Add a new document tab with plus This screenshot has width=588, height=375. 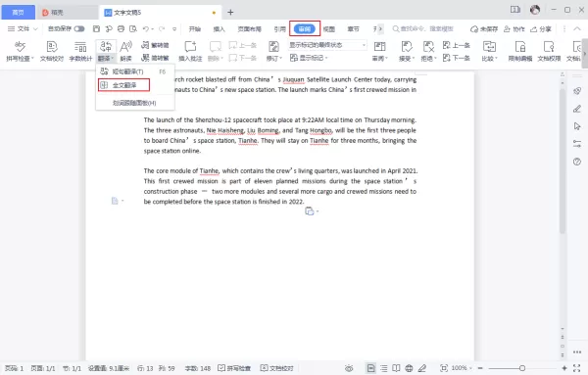point(230,13)
